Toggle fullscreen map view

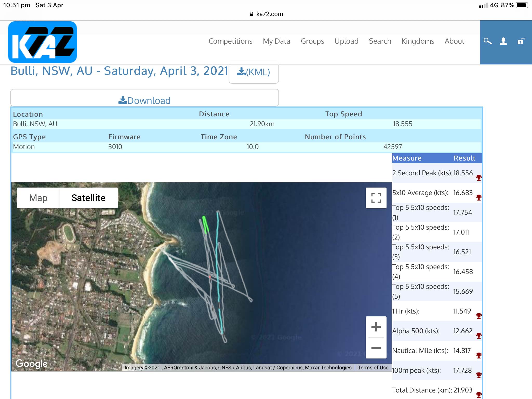point(376,198)
